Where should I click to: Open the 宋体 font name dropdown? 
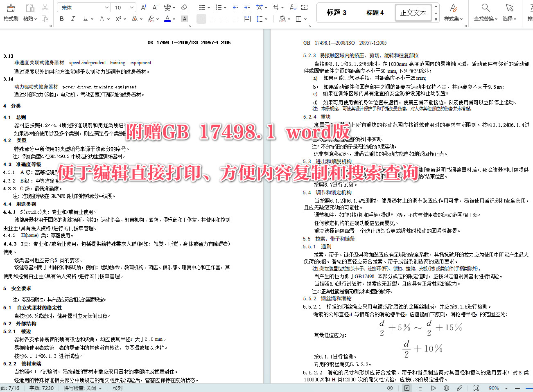84,7
